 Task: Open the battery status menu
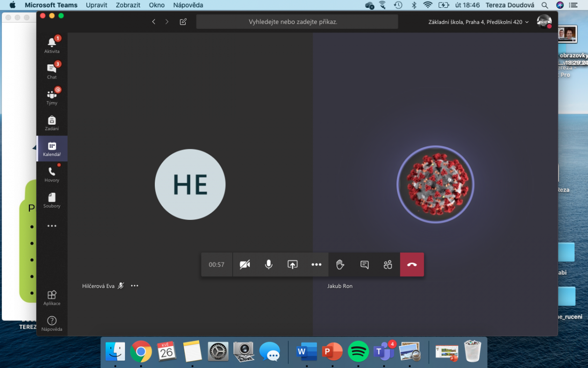[443, 5]
